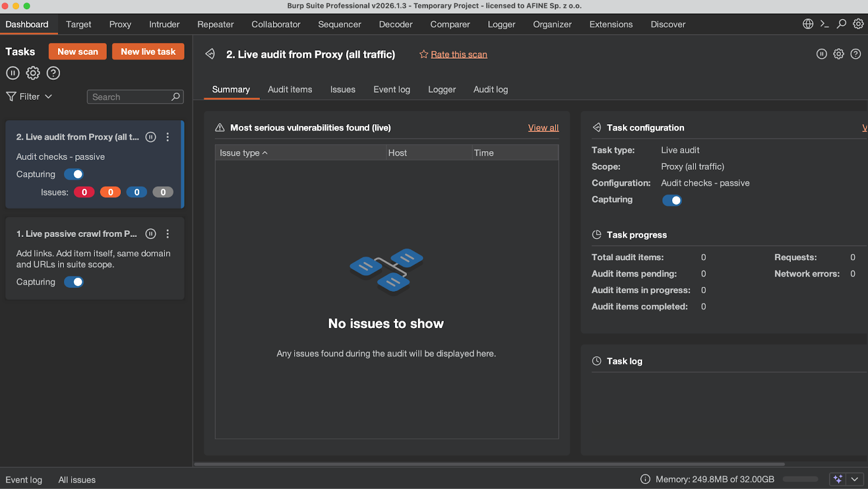
Task: Open the Event log tab in scan details
Action: coord(392,89)
